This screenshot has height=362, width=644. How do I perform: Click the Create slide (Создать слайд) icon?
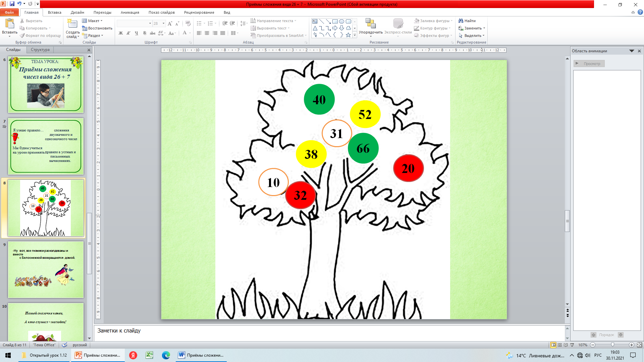pyautogui.click(x=72, y=23)
